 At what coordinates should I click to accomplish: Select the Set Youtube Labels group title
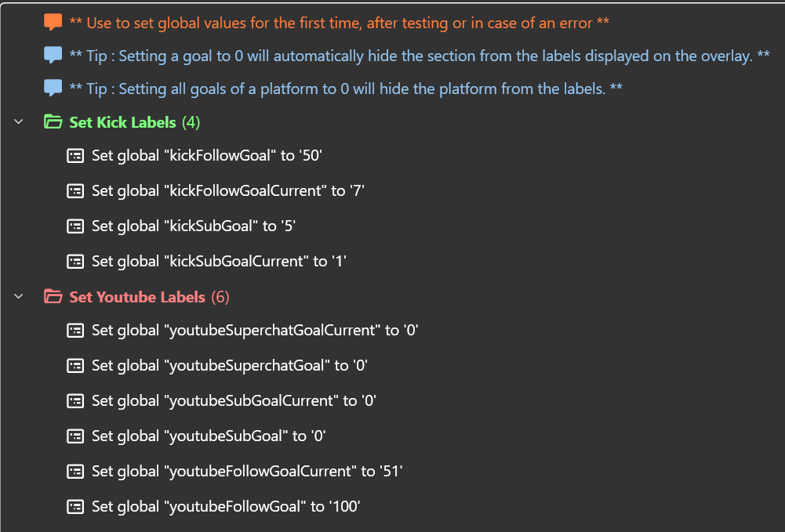point(137,297)
